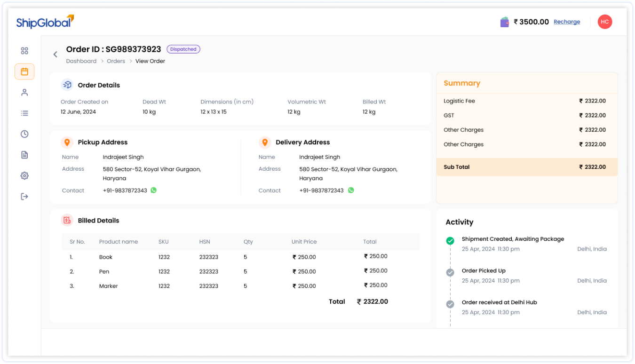Image resolution: width=635 pixels, height=364 pixels.
Task: Navigate to the Dashboard breadcrumb
Action: [81, 61]
